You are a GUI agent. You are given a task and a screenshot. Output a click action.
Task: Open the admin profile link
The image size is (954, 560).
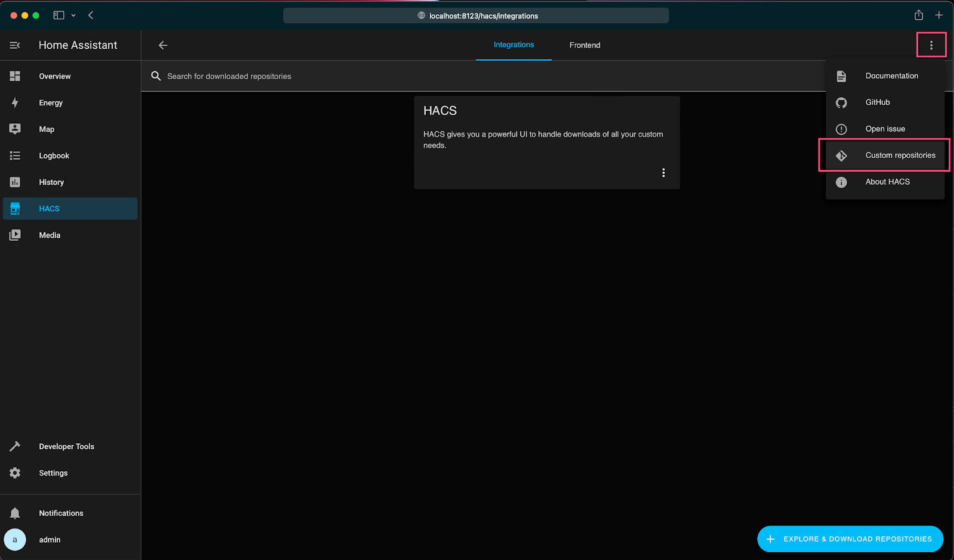[70, 540]
